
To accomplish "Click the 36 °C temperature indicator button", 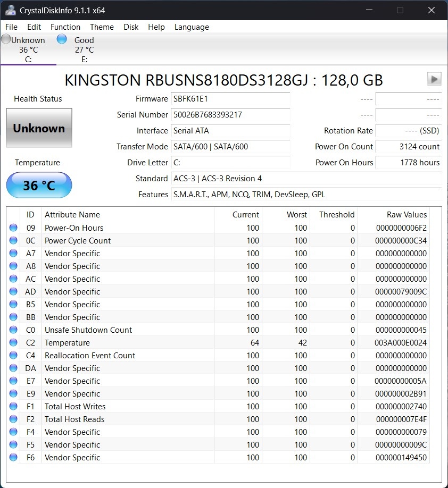I will tap(39, 186).
